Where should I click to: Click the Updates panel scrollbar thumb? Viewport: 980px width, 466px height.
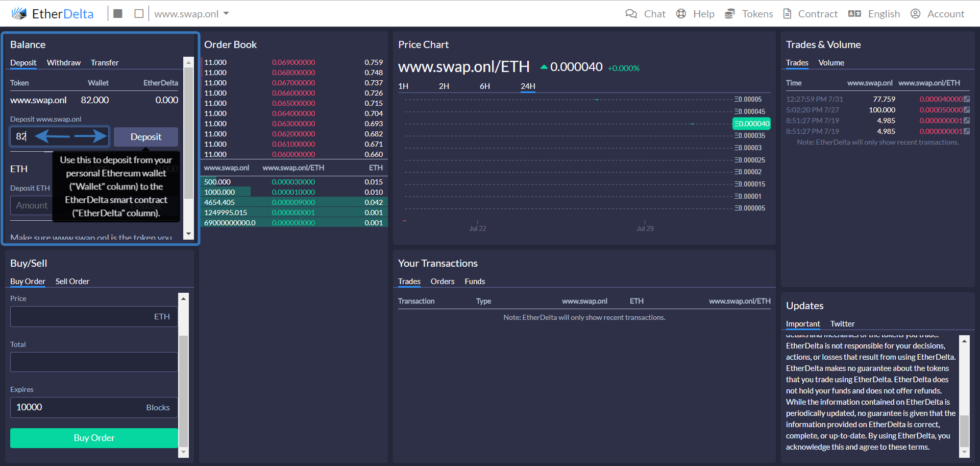(x=964, y=431)
